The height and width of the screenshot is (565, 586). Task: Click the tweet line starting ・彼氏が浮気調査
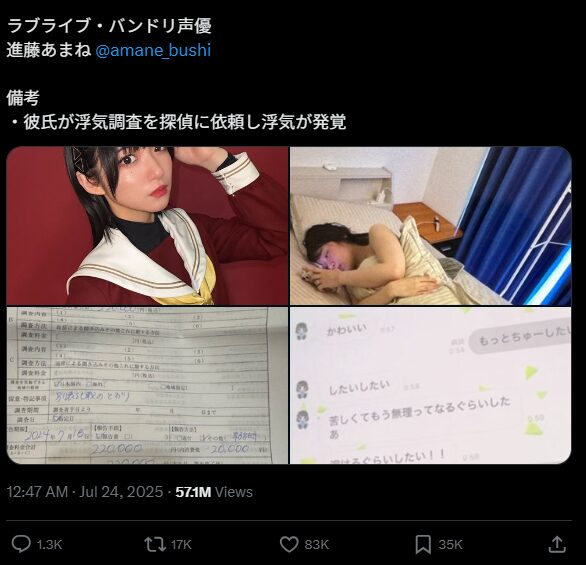[x=176, y=122]
